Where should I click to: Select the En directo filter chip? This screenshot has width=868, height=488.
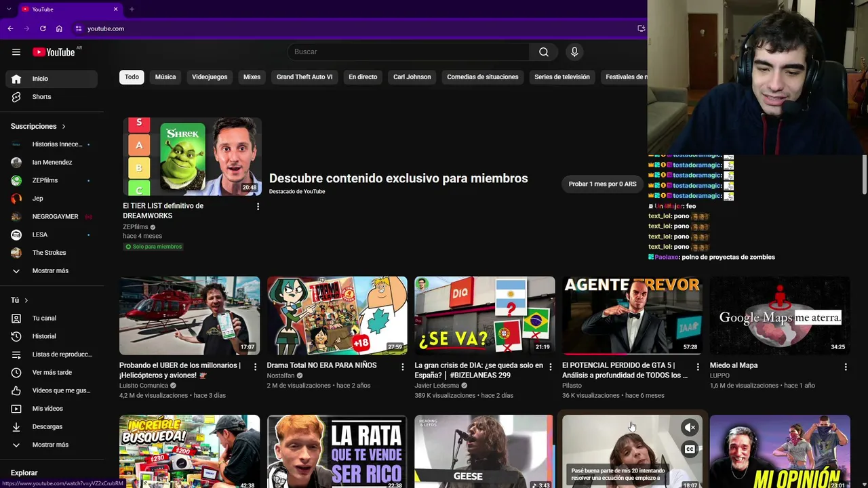pyautogui.click(x=363, y=77)
